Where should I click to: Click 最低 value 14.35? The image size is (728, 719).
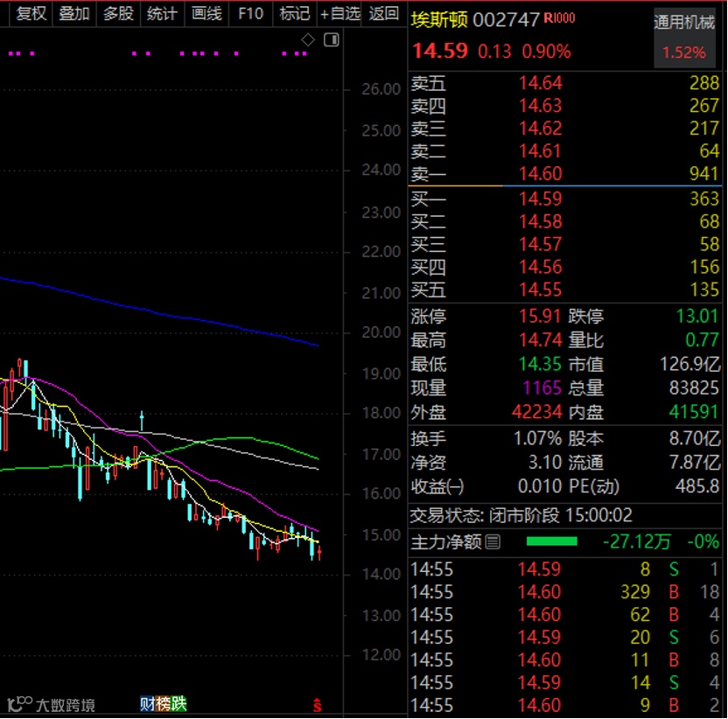coord(540,365)
